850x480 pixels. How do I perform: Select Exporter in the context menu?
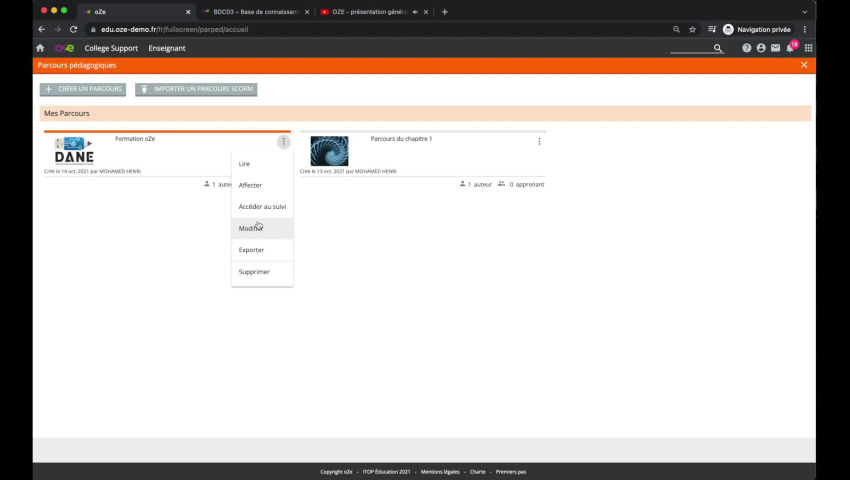[251, 250]
